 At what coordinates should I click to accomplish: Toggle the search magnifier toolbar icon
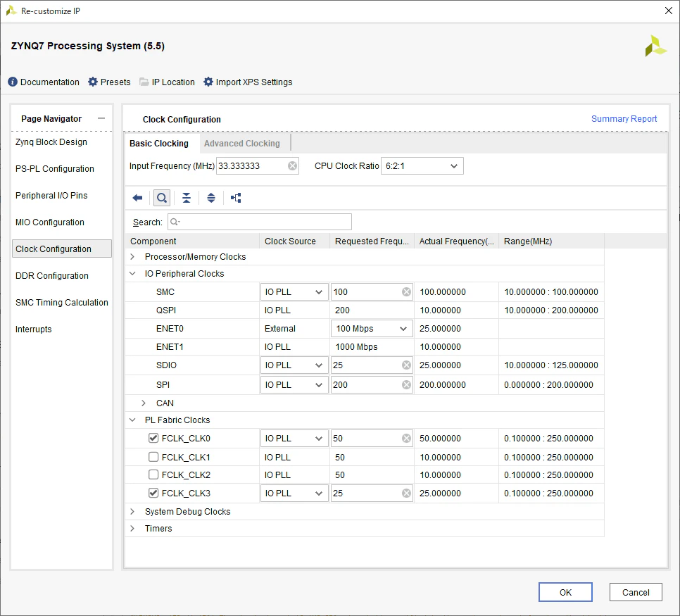pos(162,198)
